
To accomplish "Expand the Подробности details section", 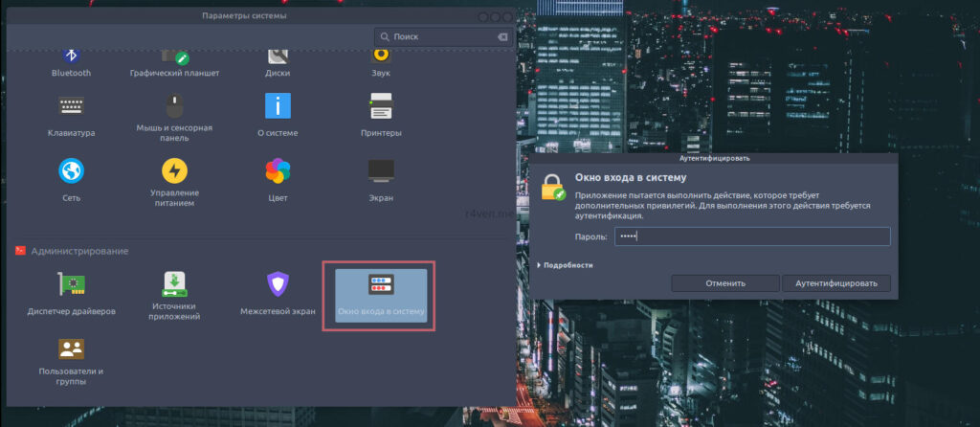I will click(565, 265).
